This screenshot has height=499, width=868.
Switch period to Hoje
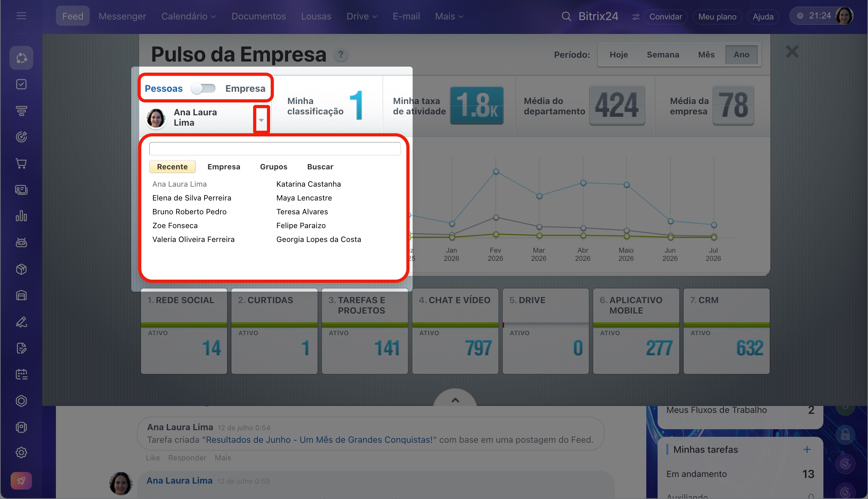coord(619,54)
